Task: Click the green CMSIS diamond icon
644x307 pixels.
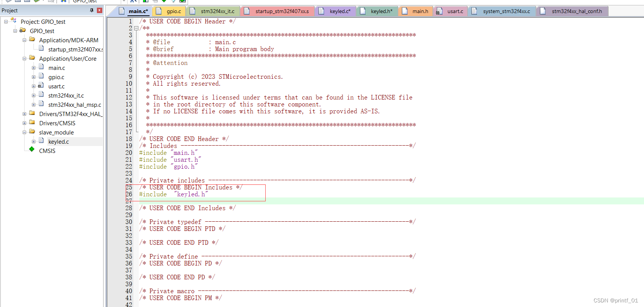Action: click(32, 149)
